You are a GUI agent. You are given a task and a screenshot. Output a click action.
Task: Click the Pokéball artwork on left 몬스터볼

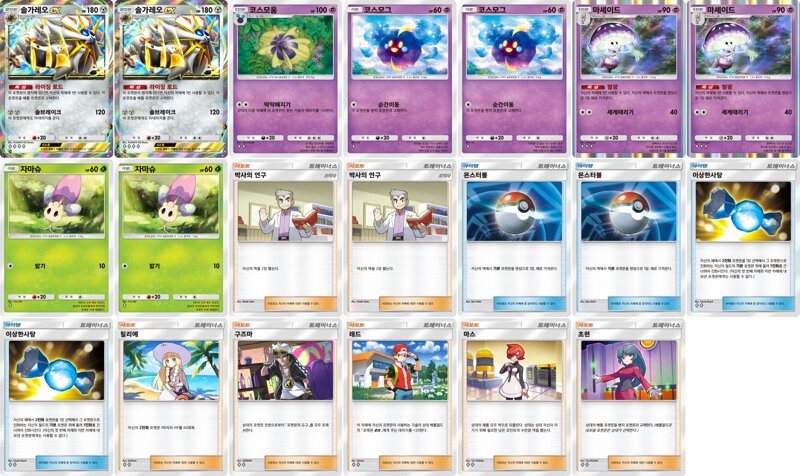tap(514, 212)
